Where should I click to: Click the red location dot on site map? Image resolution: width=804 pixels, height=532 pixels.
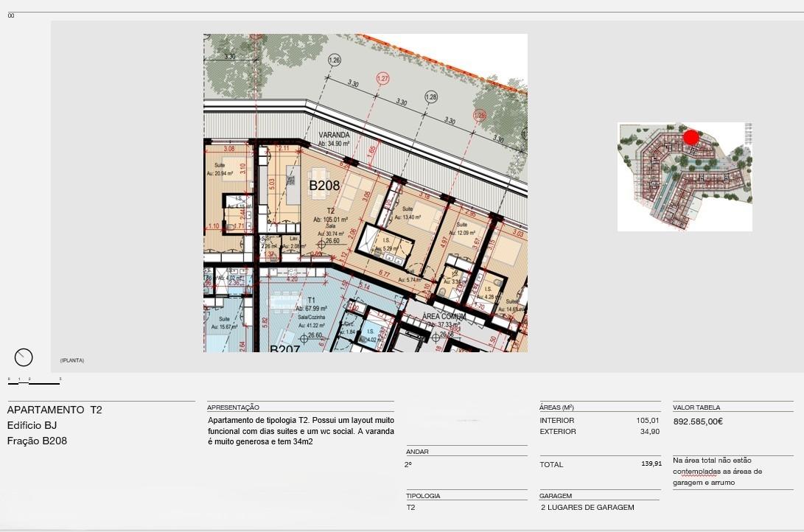(x=691, y=137)
